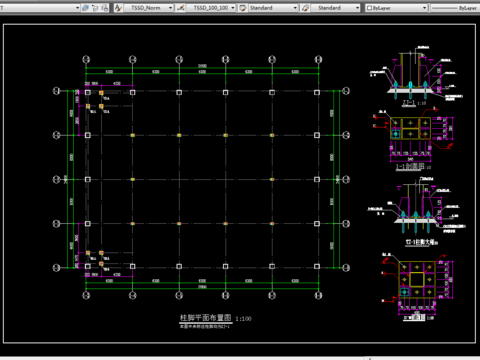Click the ByLayer white color swatch
This screenshot has height=360, width=480.
click(x=369, y=8)
